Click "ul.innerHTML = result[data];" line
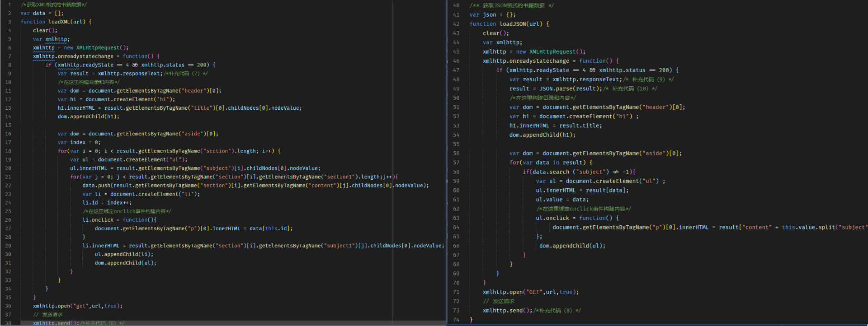This screenshot has width=868, height=326. coord(583,190)
